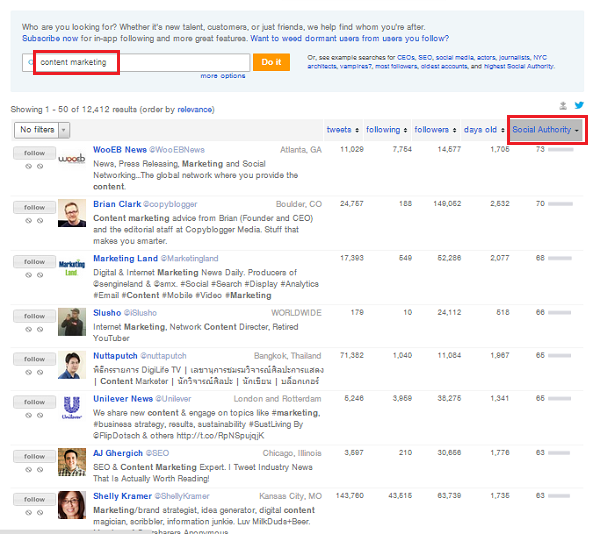
Task: Click the right circle icon in Nuttaputch row
Action: (x=40, y=373)
